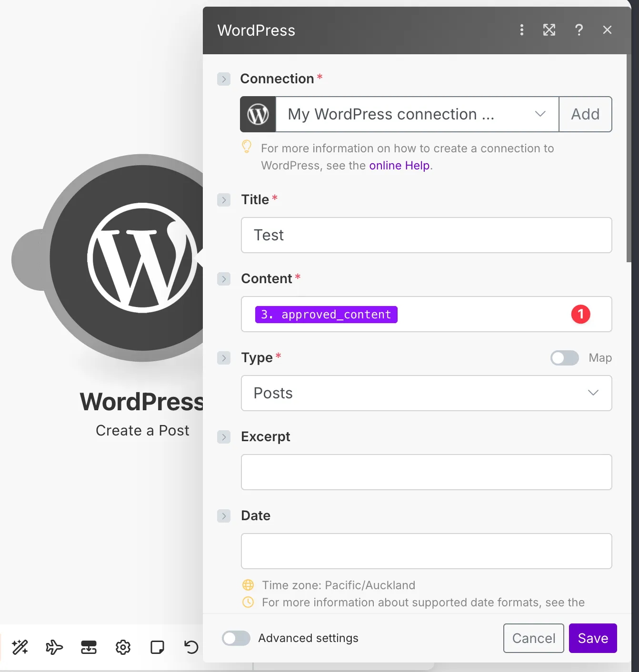
Task: Open the online Help link
Action: point(399,166)
